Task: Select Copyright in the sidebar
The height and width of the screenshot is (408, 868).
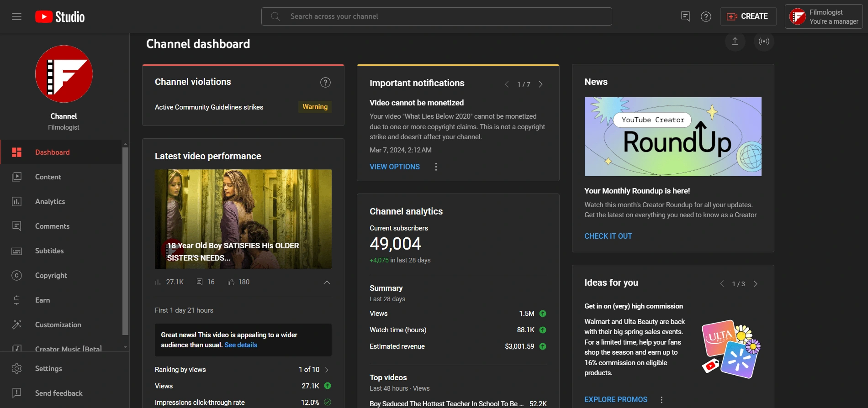Action: pos(51,276)
